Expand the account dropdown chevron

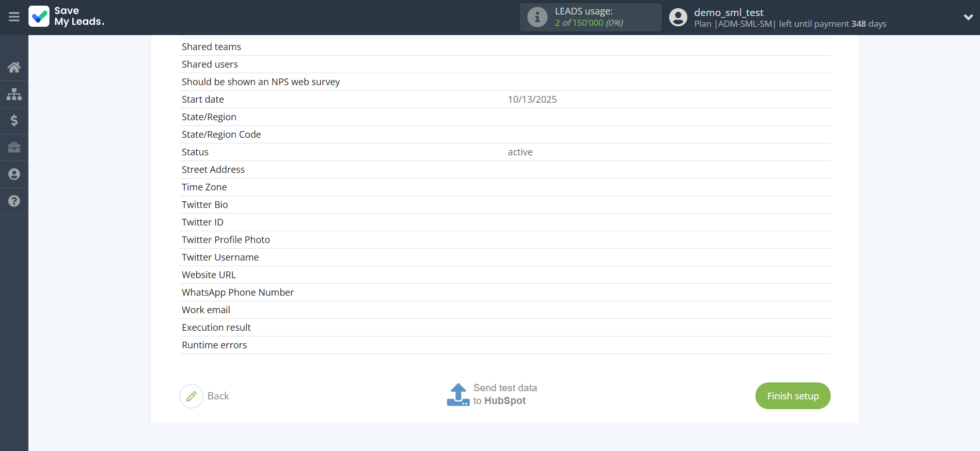(x=968, y=17)
